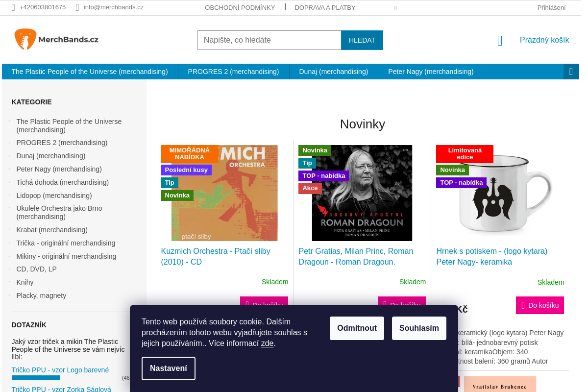The image size is (588, 392).
Task: Open Tichá dohoda category
Action: (x=62, y=182)
